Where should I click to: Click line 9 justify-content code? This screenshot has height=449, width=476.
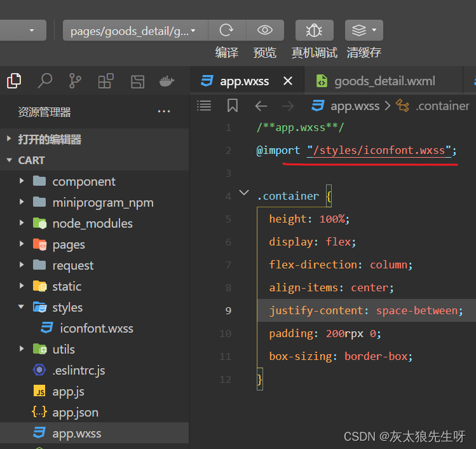[x=366, y=310]
